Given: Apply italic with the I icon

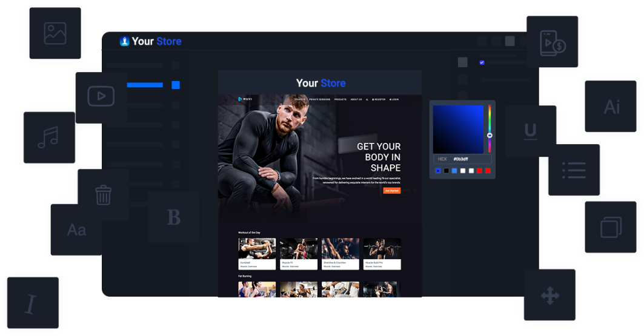Looking at the screenshot, I should [32, 303].
